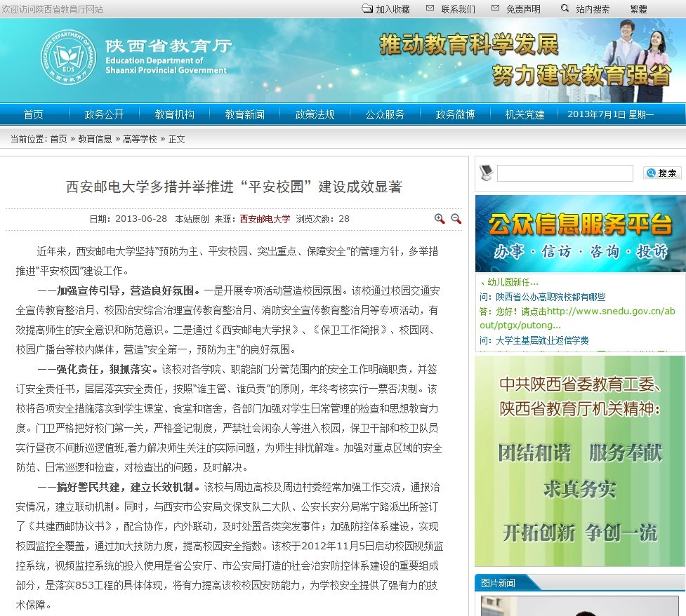Go to 公众服务 navigation item

[x=385, y=114]
